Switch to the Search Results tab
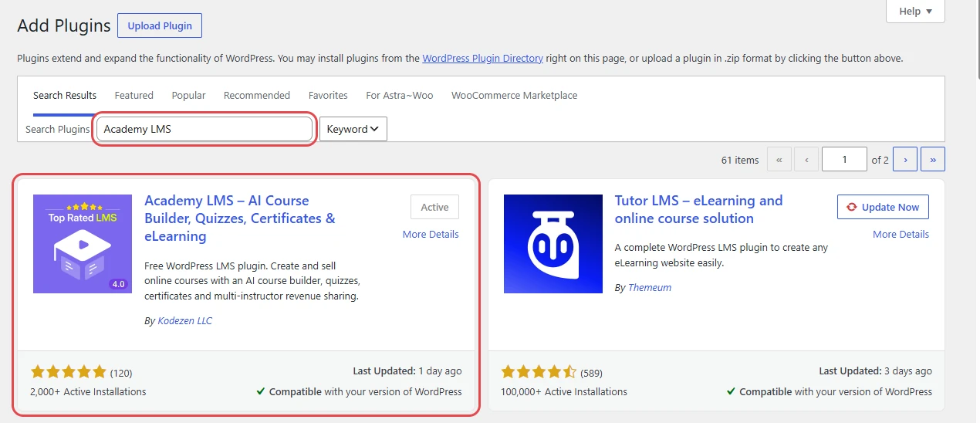980x423 pixels. [x=65, y=96]
